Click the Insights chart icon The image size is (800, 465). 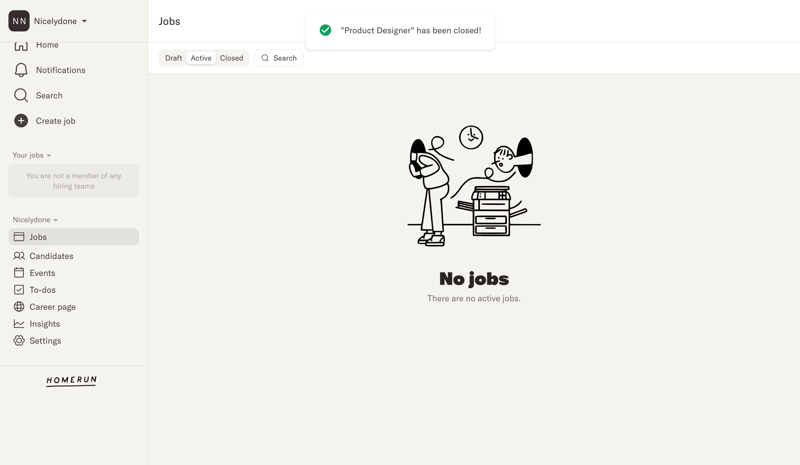[x=19, y=324]
